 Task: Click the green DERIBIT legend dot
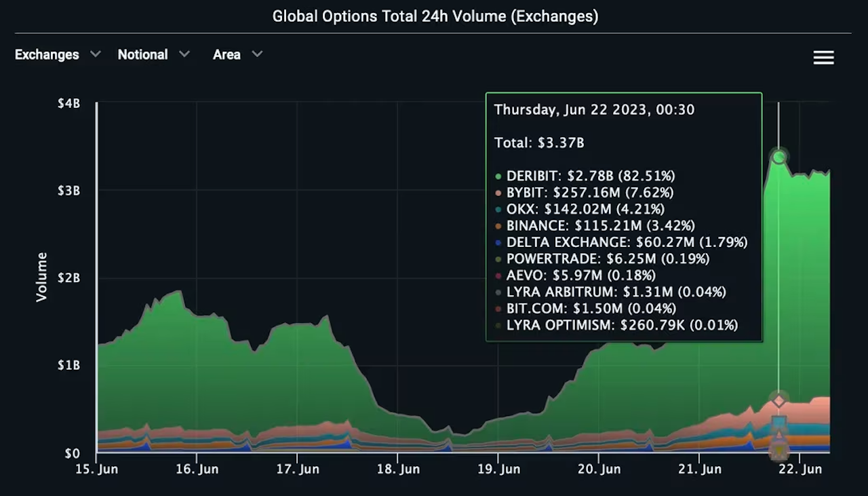pyautogui.click(x=497, y=176)
